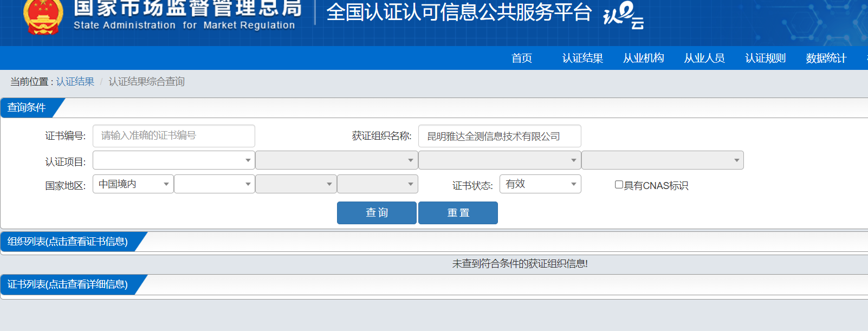Click the 未查到符合条件的获证组织信息 message
Screen dimensions: 868x331
[x=520, y=264]
